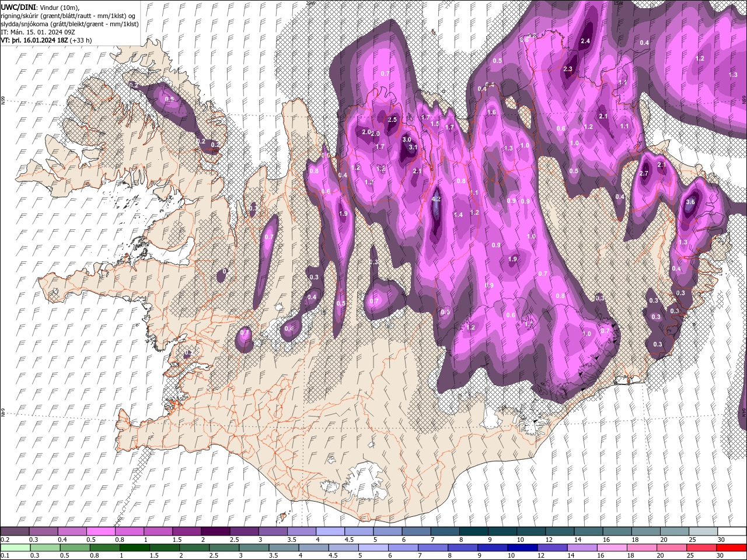This screenshot has width=747, height=560.
Task: Click the grey-blue rain swatch labeled 3.5
Action: point(284,547)
